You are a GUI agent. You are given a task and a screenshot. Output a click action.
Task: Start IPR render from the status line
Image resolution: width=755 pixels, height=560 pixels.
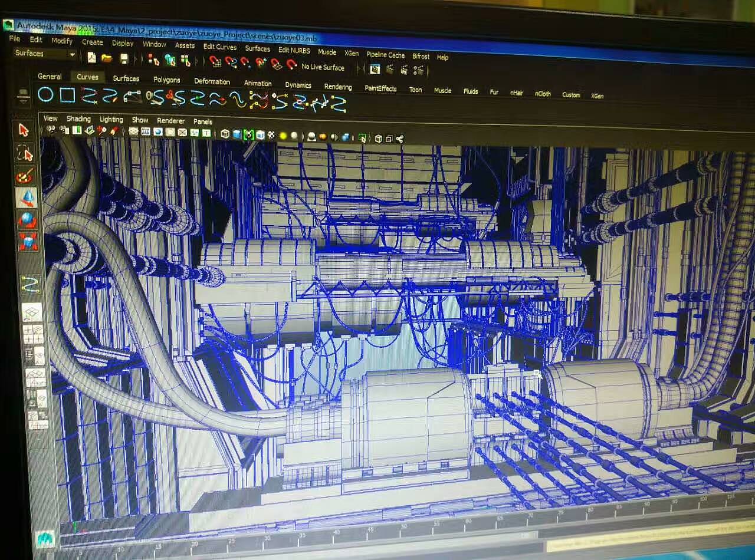click(404, 70)
